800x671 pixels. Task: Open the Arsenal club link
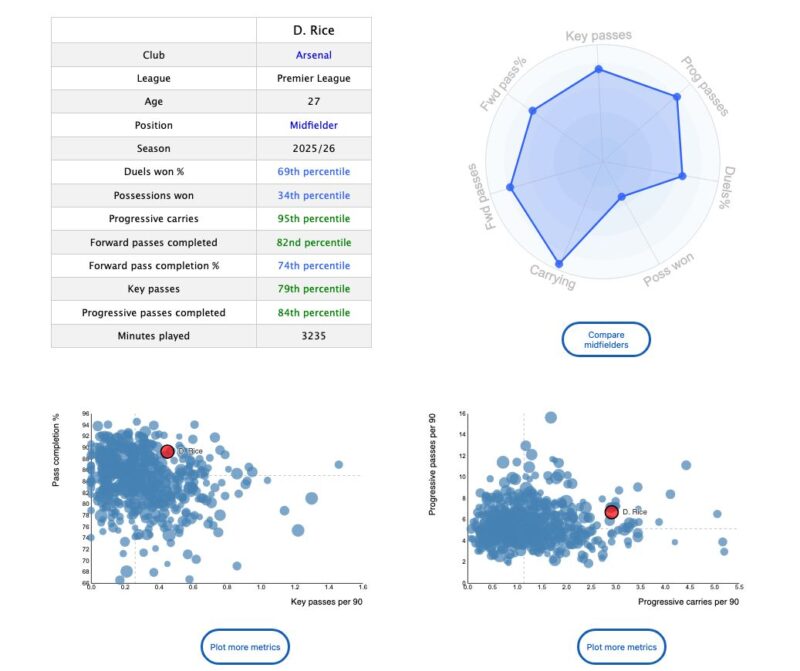(x=313, y=55)
